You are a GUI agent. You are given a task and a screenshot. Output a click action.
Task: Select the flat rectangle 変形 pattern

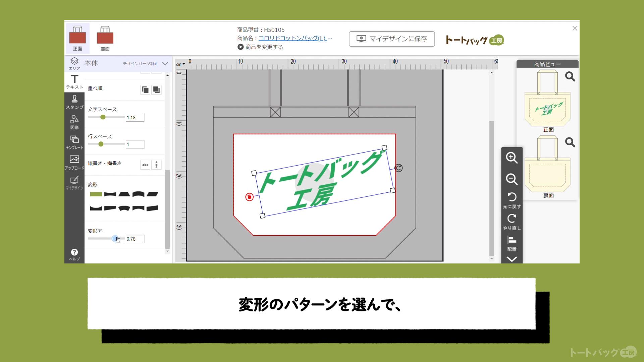[96, 194]
